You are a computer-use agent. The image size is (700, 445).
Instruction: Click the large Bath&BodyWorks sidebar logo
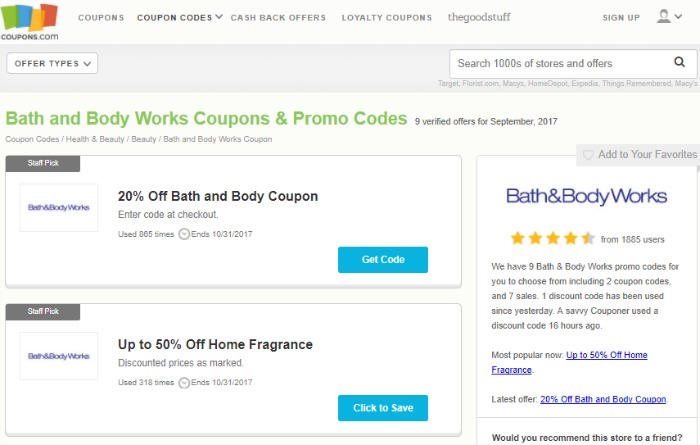(x=586, y=196)
